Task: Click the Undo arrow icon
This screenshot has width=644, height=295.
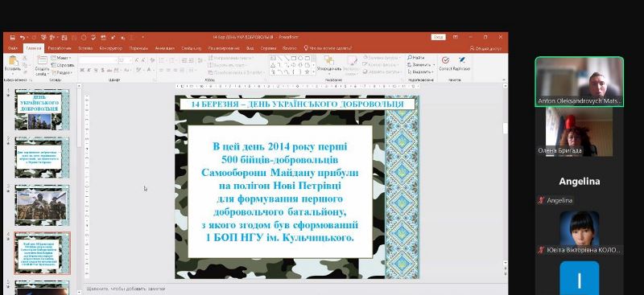Action: [22, 37]
